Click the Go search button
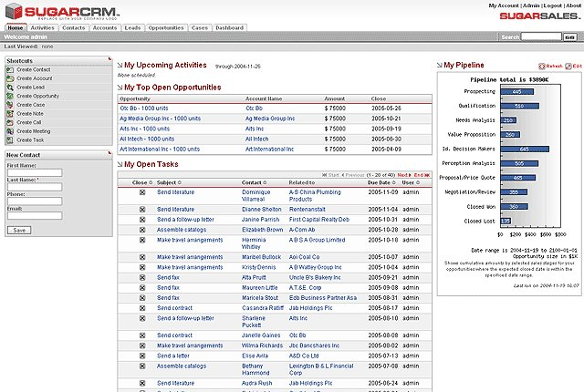 click(570, 37)
